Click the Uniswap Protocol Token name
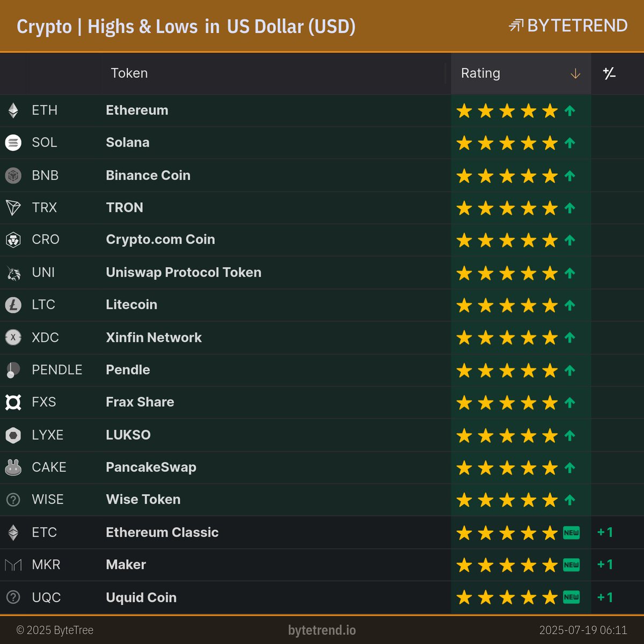This screenshot has width=644, height=644. click(x=184, y=273)
